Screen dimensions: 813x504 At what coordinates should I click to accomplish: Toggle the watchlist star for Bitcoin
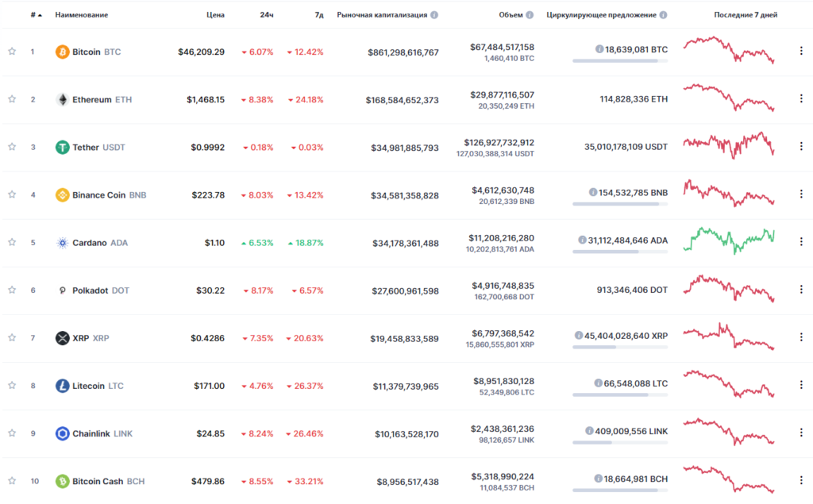pos(12,52)
